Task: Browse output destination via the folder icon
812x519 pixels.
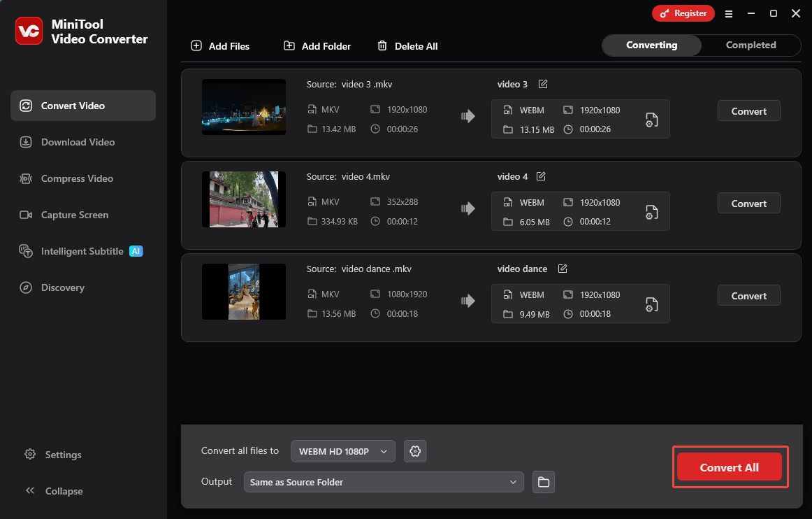Action: pyautogui.click(x=543, y=482)
